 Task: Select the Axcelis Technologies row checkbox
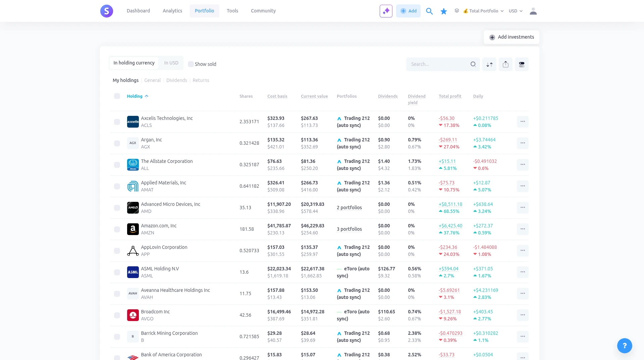(x=117, y=122)
